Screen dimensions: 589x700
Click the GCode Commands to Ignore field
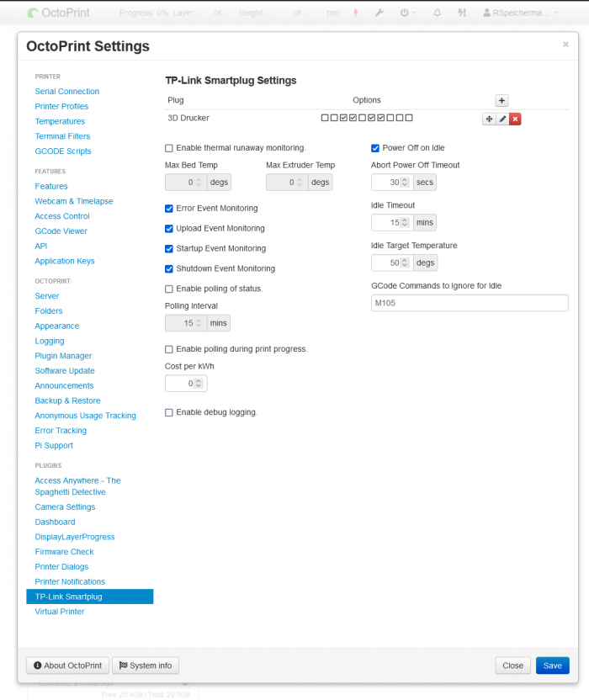(x=470, y=303)
